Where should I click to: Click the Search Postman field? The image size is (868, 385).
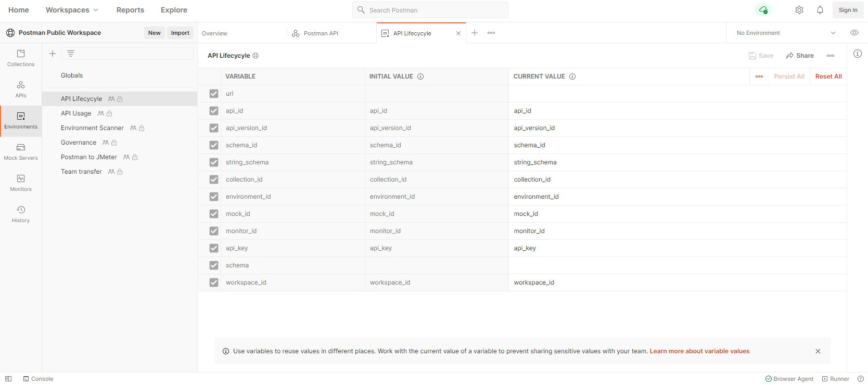430,10
